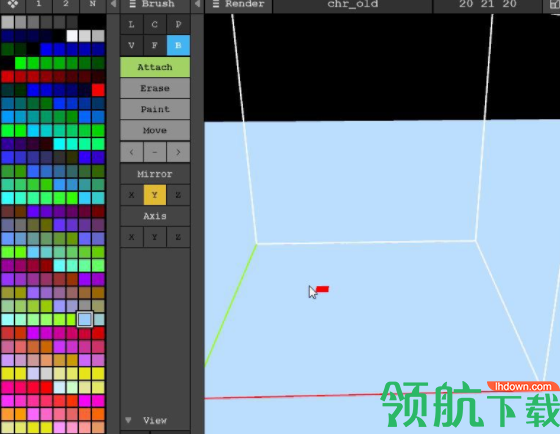The width and height of the screenshot is (560, 434).
Task: Click the Brush panel title
Action: pyautogui.click(x=158, y=4)
